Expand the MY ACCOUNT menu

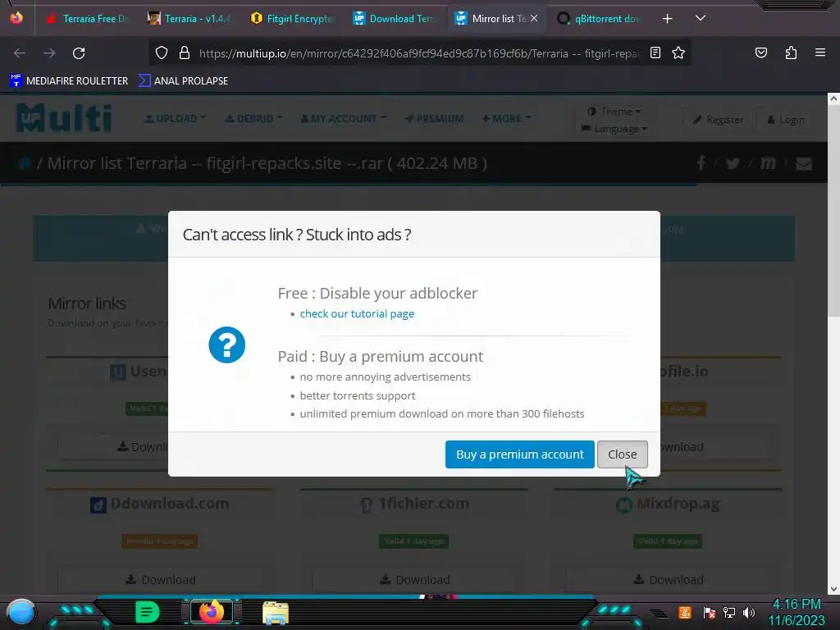coord(344,118)
